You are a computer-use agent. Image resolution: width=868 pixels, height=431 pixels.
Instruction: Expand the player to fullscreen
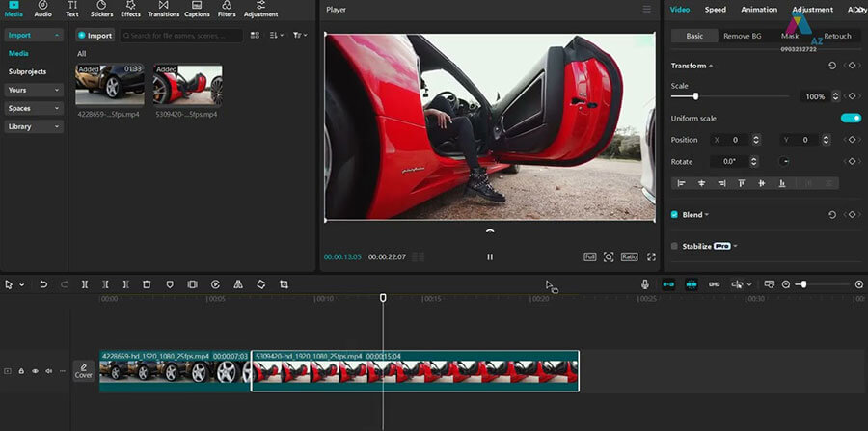point(651,256)
